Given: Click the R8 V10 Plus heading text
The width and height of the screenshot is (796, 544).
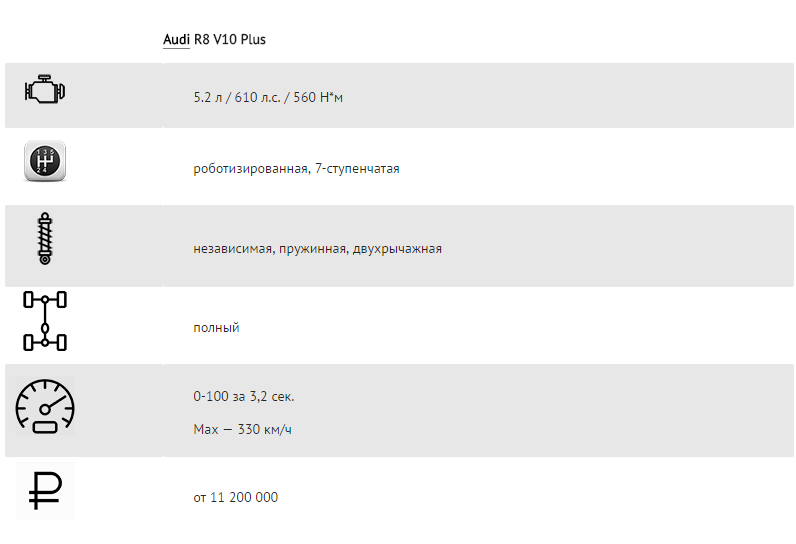Looking at the screenshot, I should (229, 39).
